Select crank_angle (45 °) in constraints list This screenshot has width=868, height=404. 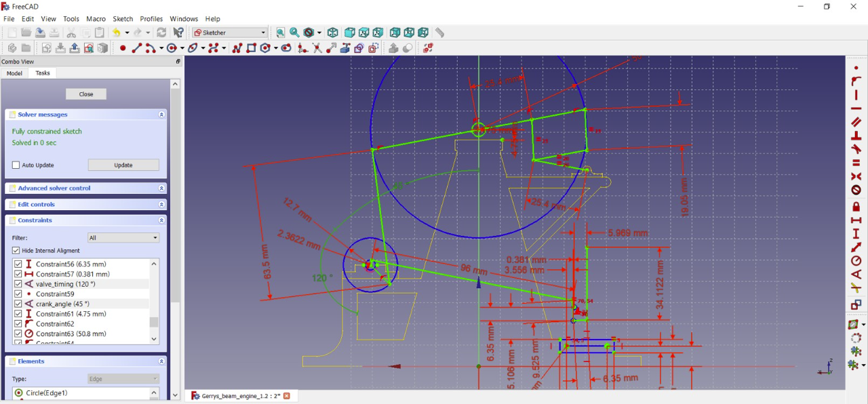click(x=62, y=304)
